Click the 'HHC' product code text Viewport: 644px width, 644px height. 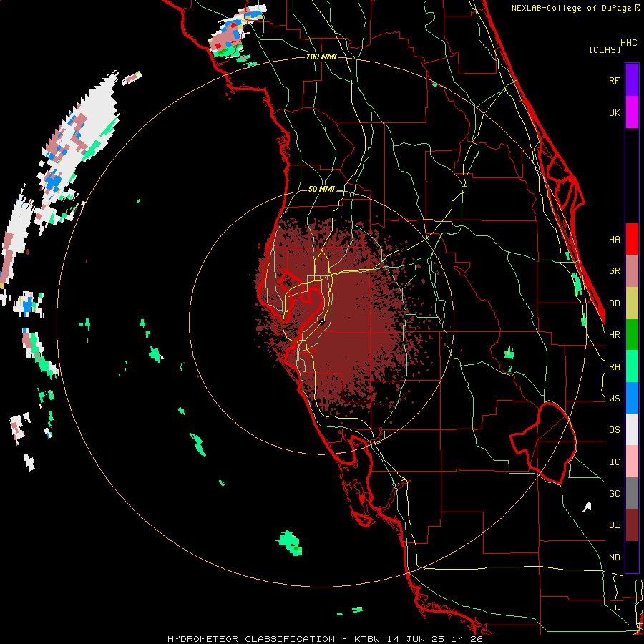coord(628,43)
